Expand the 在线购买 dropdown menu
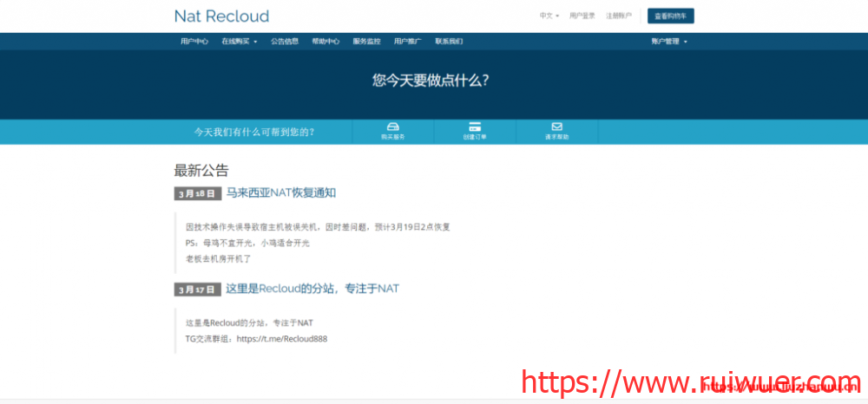The width and height of the screenshot is (868, 404). pyautogui.click(x=239, y=42)
